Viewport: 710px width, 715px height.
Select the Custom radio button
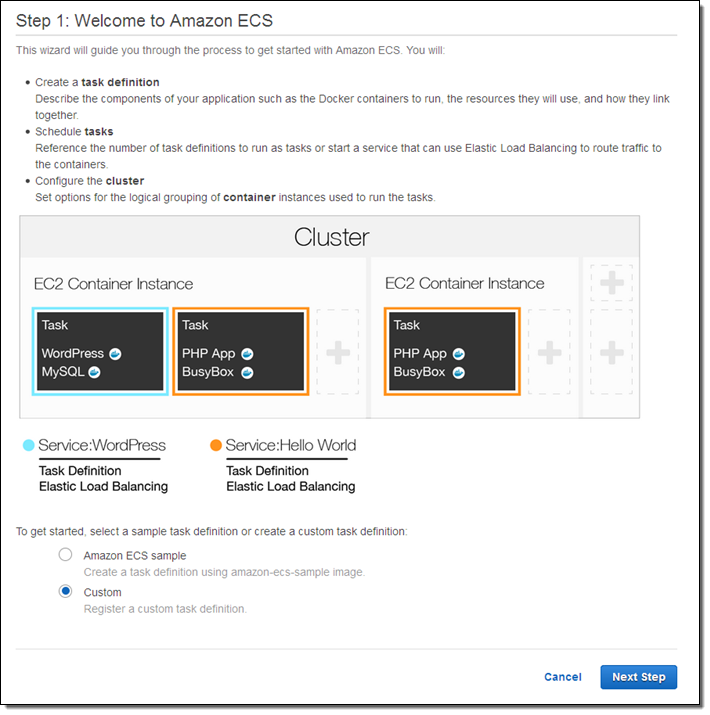point(65,591)
